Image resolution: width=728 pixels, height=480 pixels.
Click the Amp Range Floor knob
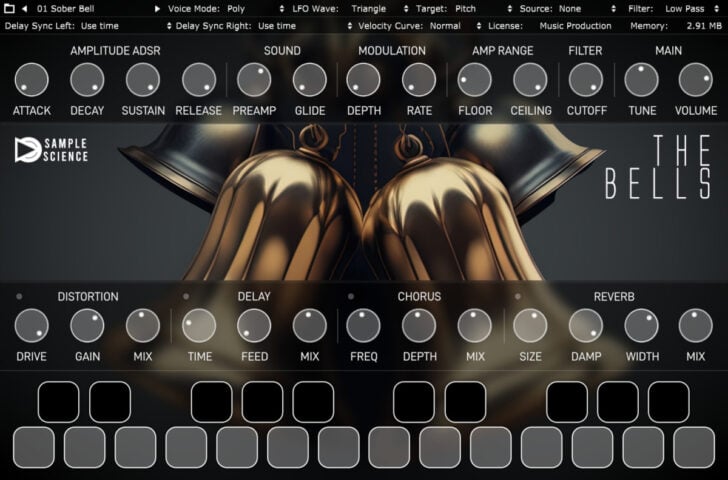pos(474,80)
